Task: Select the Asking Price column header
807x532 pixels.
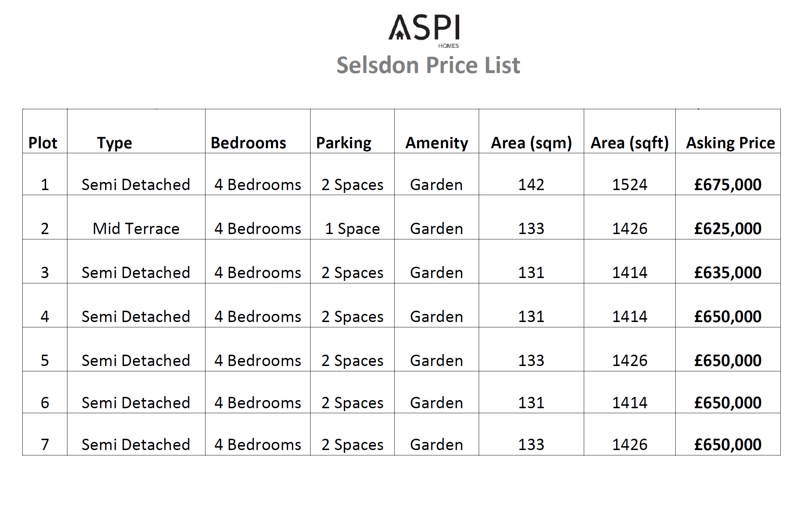Action: pyautogui.click(x=730, y=143)
